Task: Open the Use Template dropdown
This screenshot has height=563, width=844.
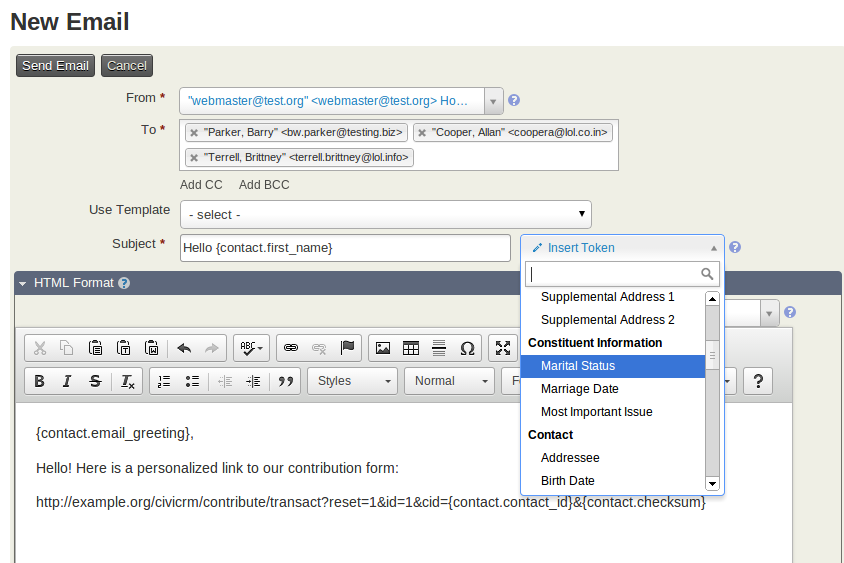Action: click(385, 214)
